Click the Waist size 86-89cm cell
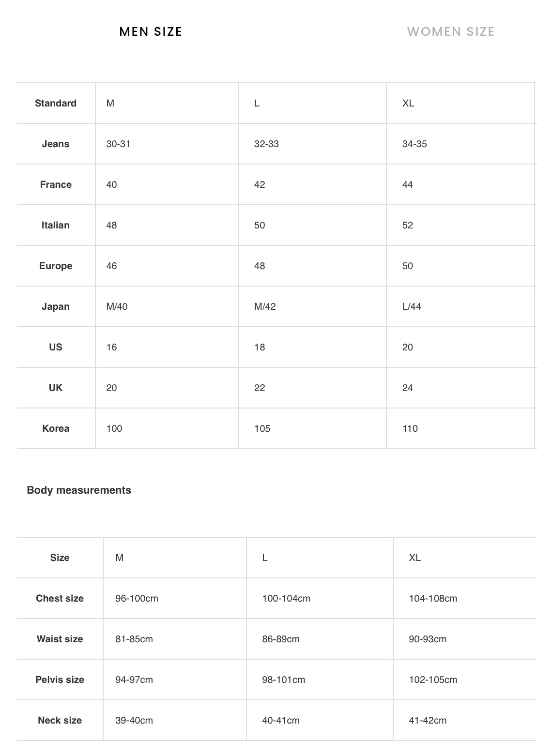 (x=281, y=639)
